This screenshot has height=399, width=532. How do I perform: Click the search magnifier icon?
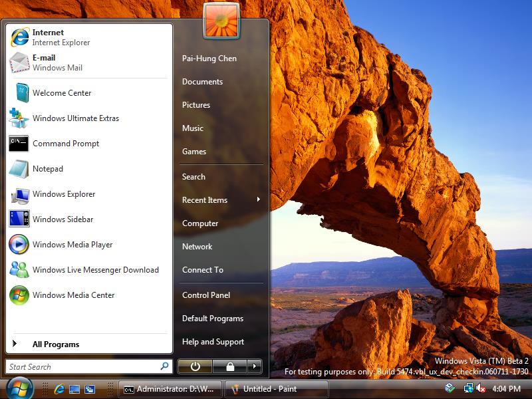(164, 366)
